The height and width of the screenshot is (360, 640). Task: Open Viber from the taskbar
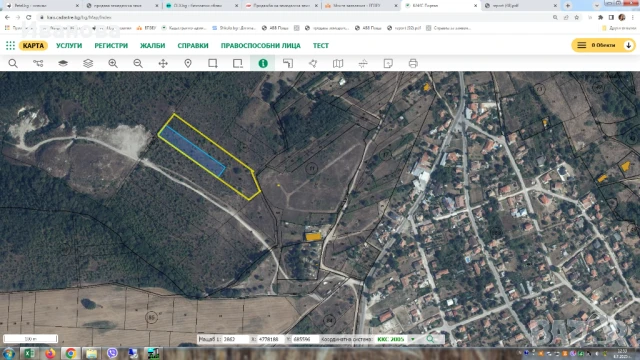click(x=112, y=353)
